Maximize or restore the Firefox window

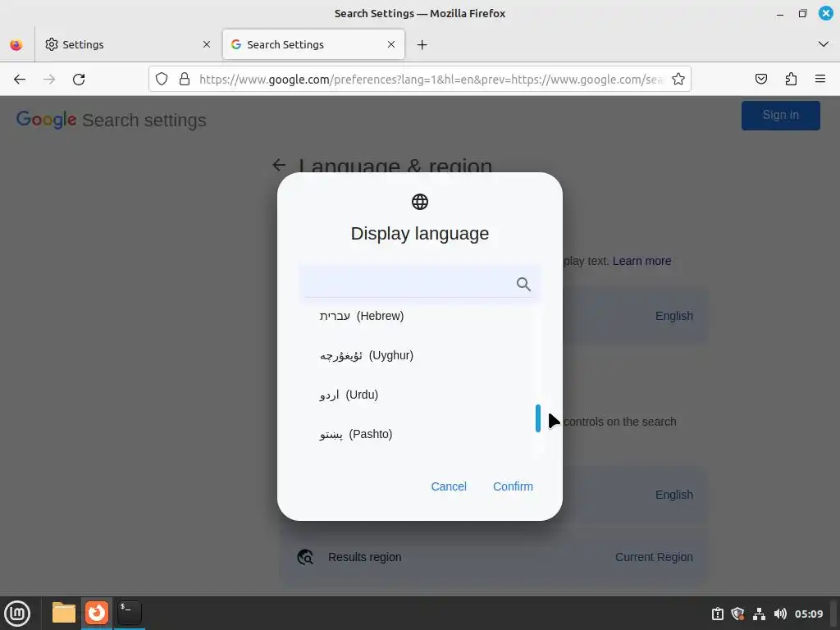coord(802,13)
